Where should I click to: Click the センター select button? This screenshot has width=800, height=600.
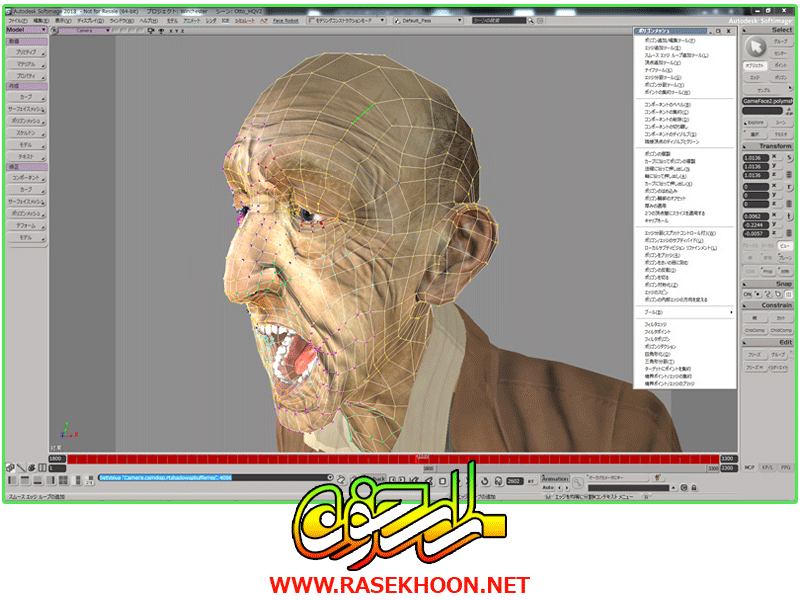(x=780, y=53)
